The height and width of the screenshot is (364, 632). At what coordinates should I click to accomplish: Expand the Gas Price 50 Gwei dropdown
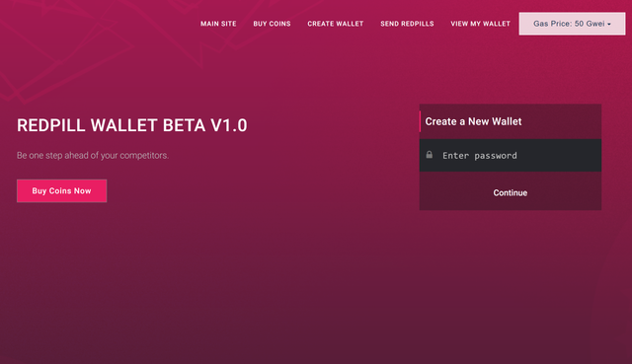[572, 24]
